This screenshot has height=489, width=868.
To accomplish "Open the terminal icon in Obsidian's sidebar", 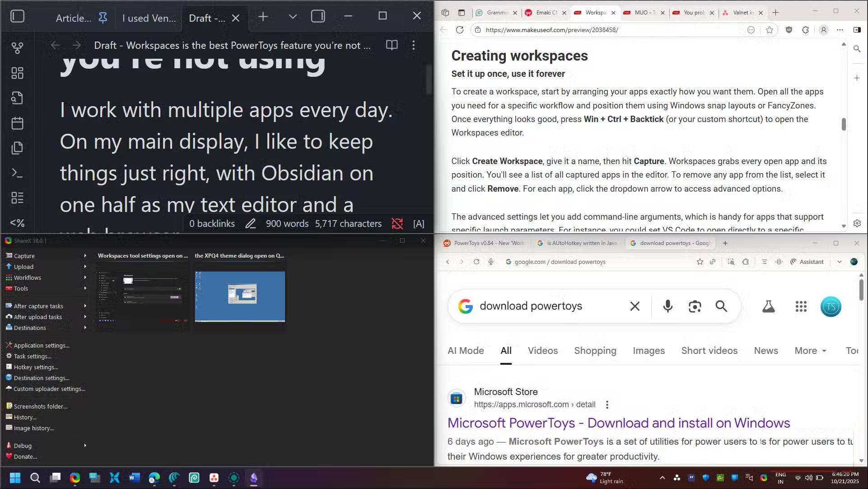I will (x=17, y=173).
